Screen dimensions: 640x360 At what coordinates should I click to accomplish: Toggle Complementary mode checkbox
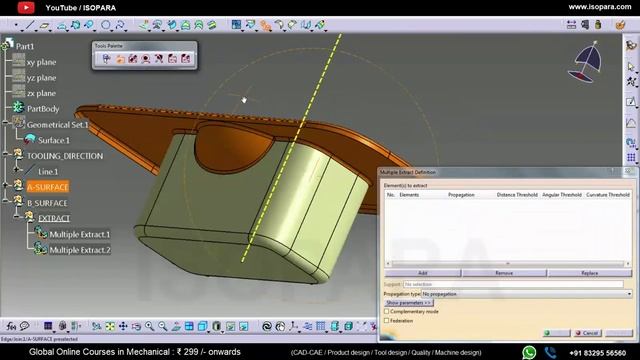pyautogui.click(x=387, y=311)
